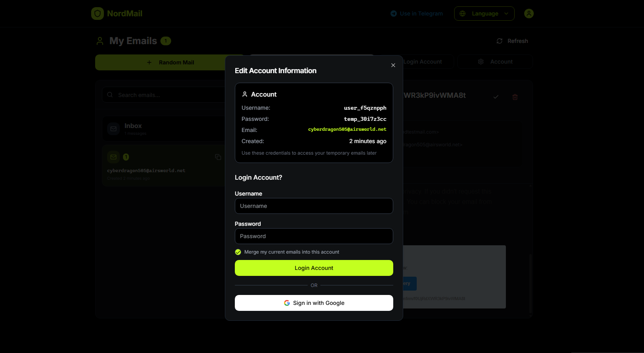
Task: Open the Telegram icon link
Action: (394, 14)
